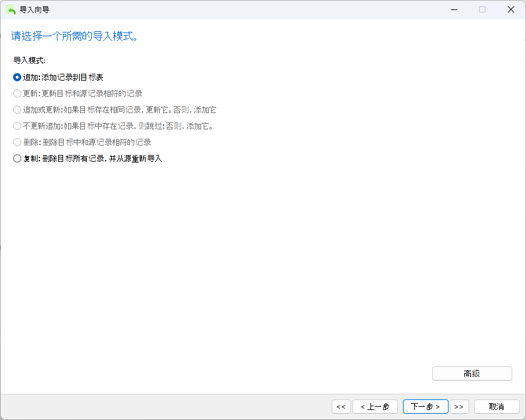Maximize the 导入向导 window

482,10
